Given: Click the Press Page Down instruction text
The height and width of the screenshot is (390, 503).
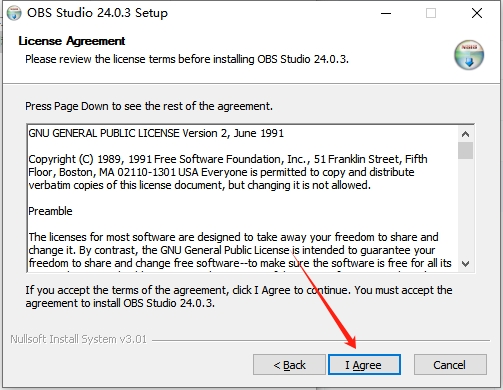Looking at the screenshot, I should (149, 106).
